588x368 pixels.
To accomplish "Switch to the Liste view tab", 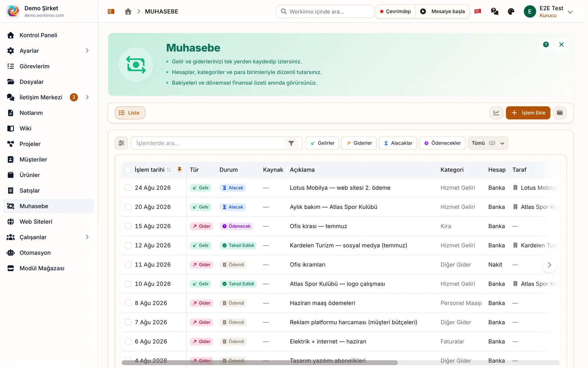I will (x=130, y=113).
